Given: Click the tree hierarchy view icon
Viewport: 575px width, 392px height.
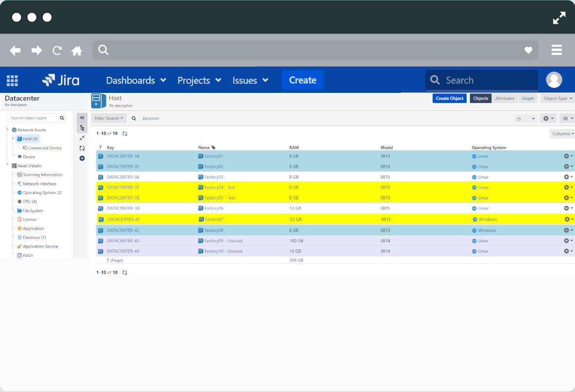Looking at the screenshot, I should click(82, 128).
